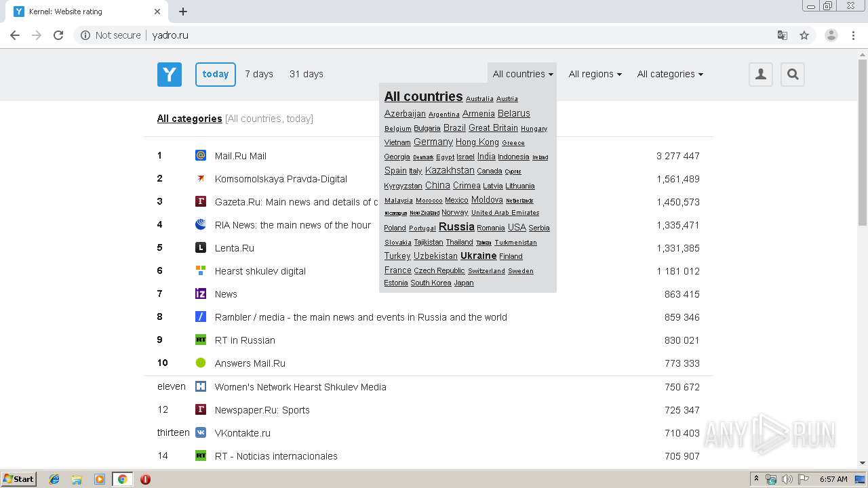
Task: Choose Japan in the country list
Action: [464, 283]
